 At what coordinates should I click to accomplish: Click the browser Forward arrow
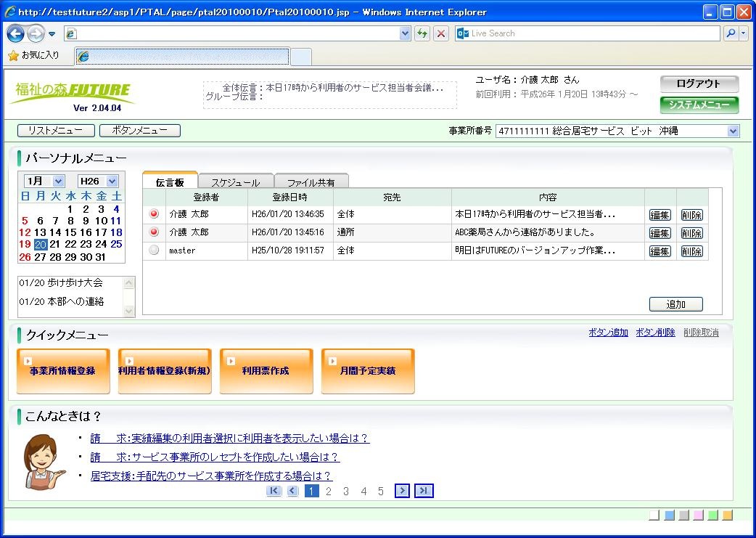tap(36, 33)
